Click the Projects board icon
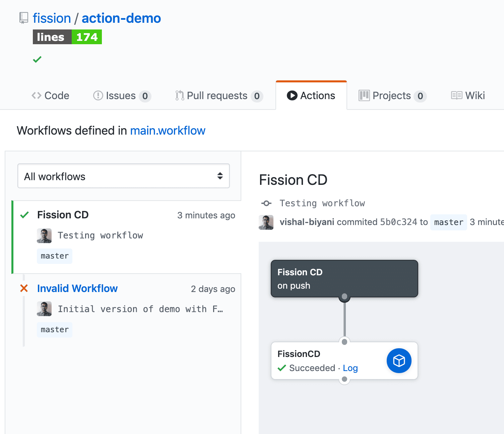This screenshot has width=504, height=434. point(364,95)
